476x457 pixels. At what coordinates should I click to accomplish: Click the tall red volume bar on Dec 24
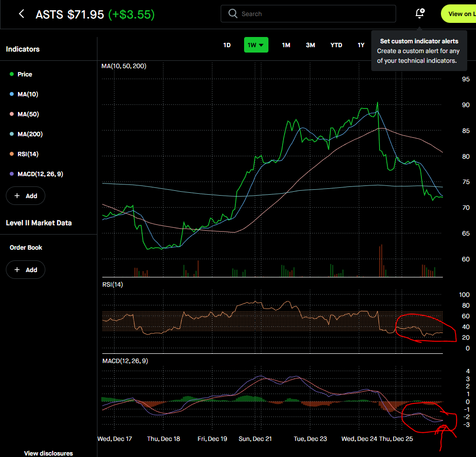point(381,261)
